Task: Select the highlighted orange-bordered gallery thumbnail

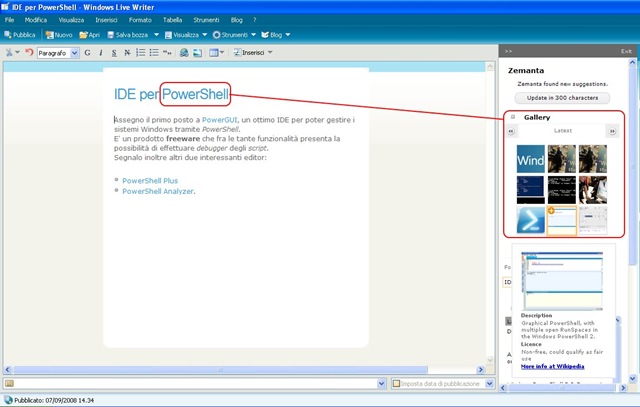Action: pos(562,220)
